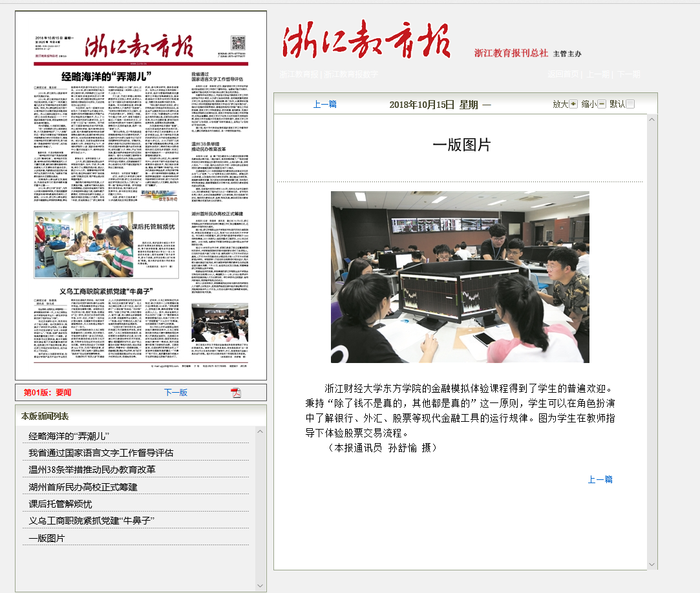The image size is (700, 593).
Task: Click the front page newspaper thumbnail
Action: click(141, 195)
